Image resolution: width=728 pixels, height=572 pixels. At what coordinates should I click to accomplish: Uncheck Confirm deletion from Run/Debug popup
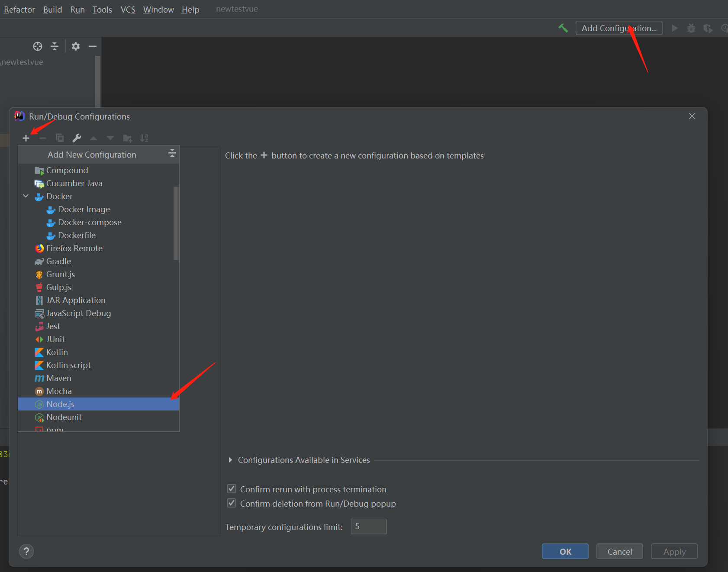pyautogui.click(x=232, y=503)
